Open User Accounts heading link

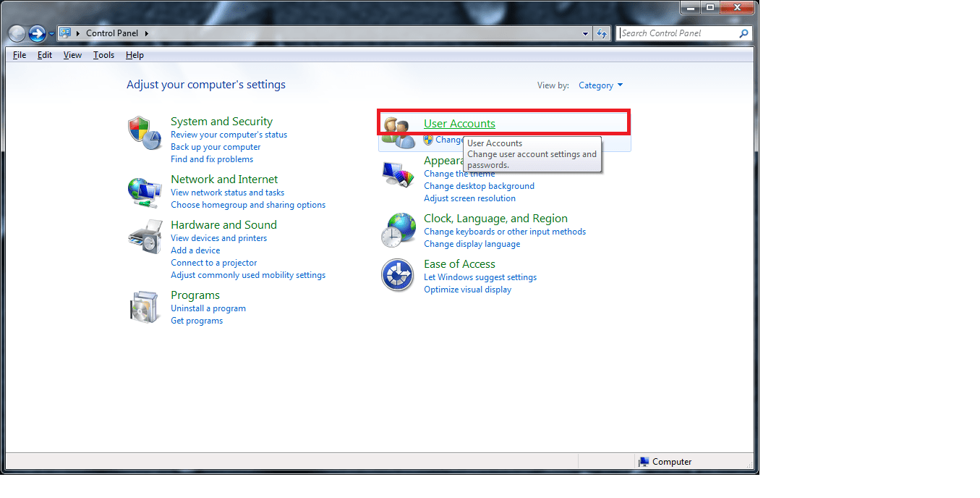[459, 124]
